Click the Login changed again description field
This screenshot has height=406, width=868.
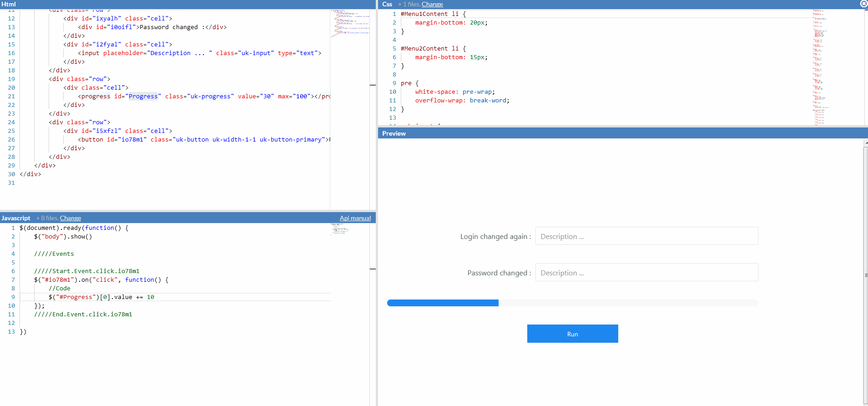click(646, 236)
